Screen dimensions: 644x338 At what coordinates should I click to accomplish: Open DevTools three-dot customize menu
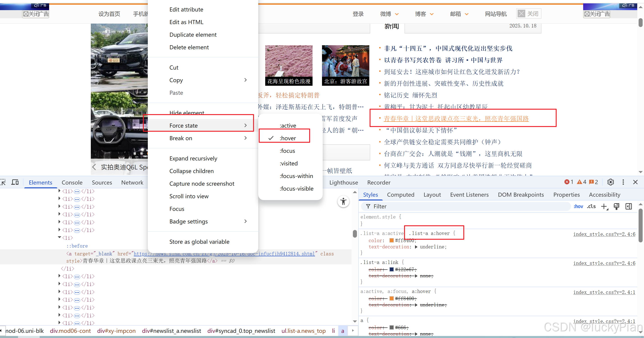click(x=623, y=182)
